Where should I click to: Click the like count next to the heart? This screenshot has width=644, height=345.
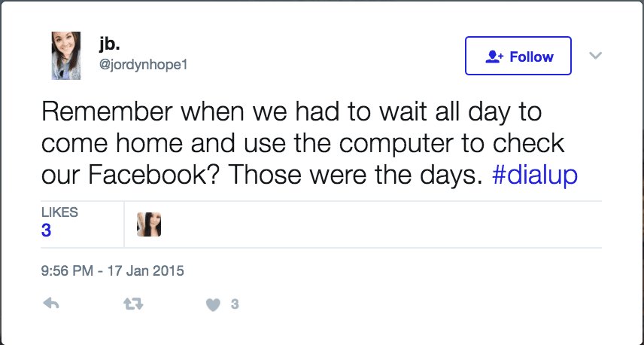click(235, 304)
